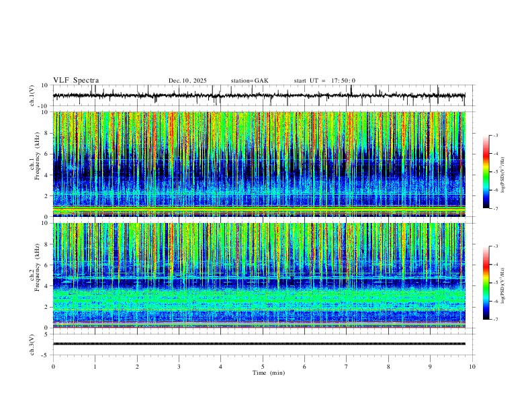Click the "-7" tick on ch.2 colorbar

(x=495, y=320)
